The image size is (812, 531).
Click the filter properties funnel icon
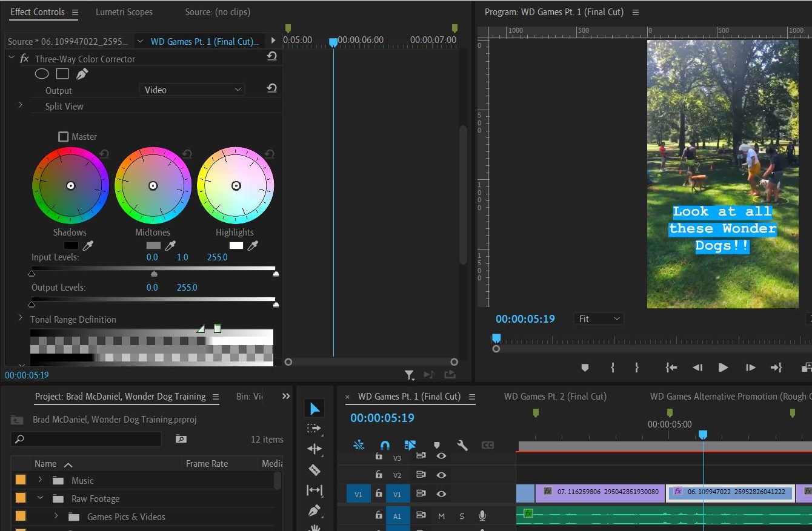tap(409, 375)
